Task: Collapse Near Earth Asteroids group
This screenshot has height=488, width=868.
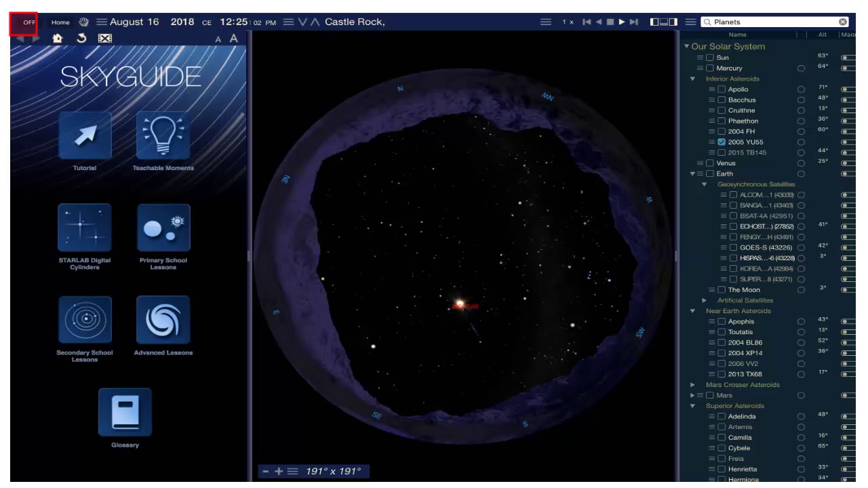Action: coord(692,311)
